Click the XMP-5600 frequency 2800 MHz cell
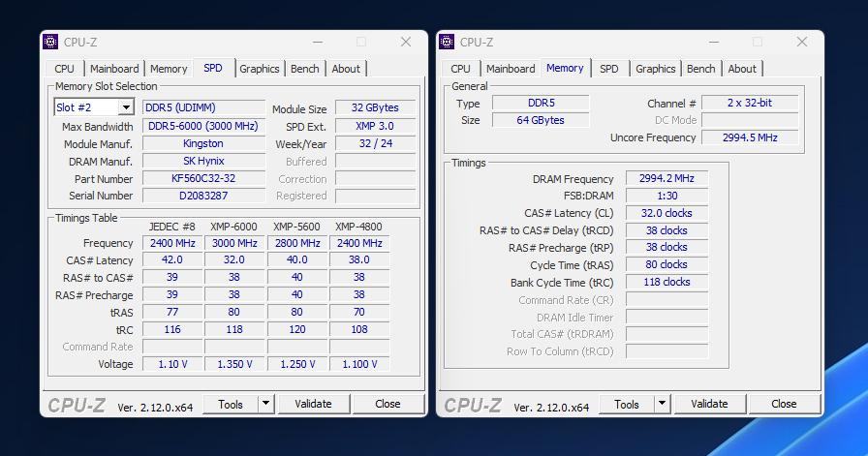 click(x=297, y=243)
